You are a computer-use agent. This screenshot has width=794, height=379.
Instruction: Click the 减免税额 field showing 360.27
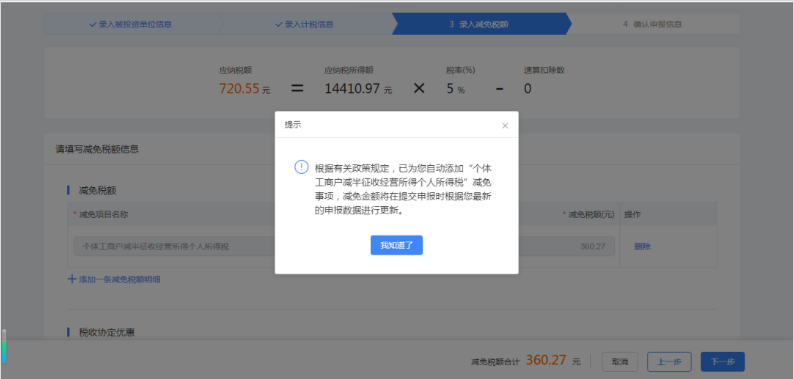(566, 246)
